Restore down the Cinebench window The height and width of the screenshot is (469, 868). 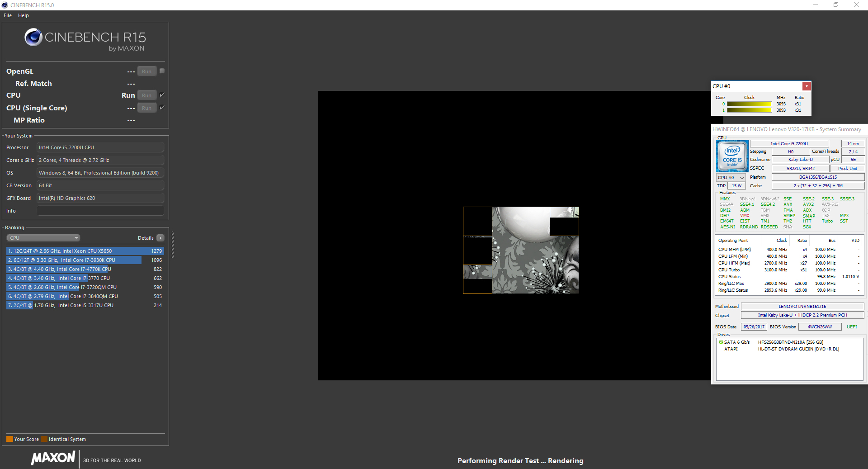[836, 5]
